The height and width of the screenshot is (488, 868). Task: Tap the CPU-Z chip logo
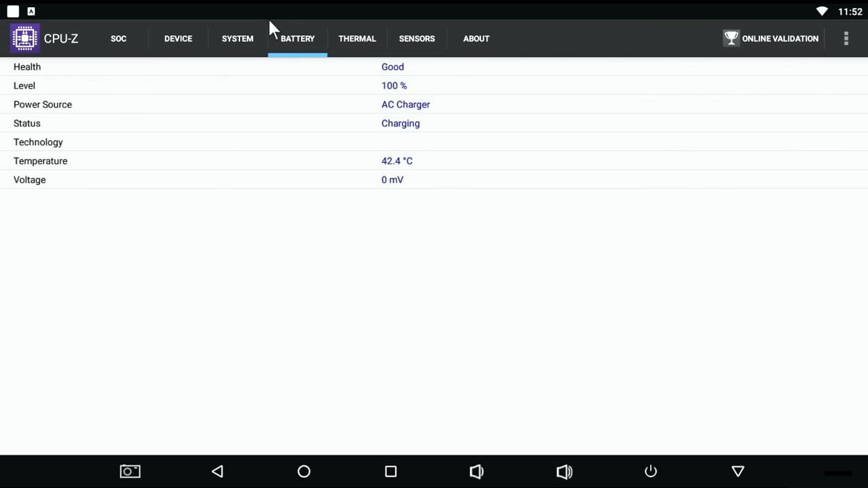click(24, 38)
